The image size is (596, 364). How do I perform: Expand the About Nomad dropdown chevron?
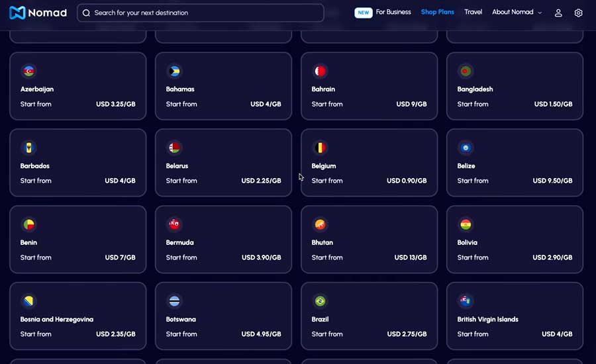(540, 13)
